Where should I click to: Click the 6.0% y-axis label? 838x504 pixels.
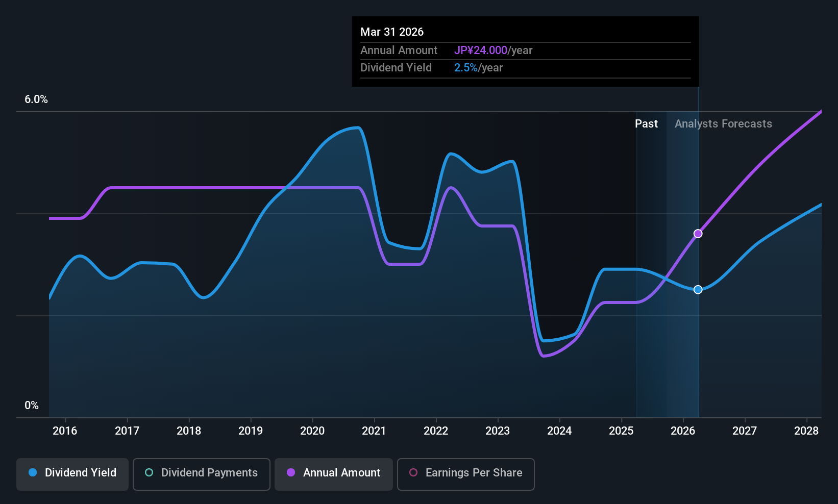coord(36,99)
